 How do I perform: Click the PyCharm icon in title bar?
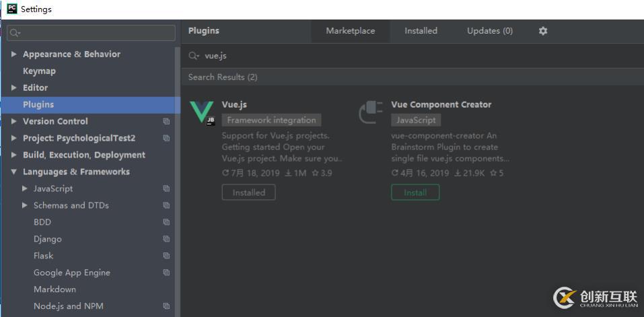tap(11, 9)
